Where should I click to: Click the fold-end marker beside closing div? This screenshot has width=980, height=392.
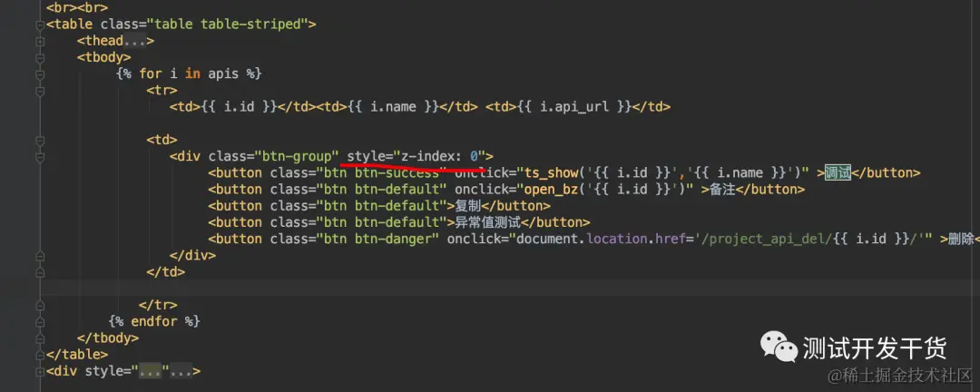[x=40, y=256]
